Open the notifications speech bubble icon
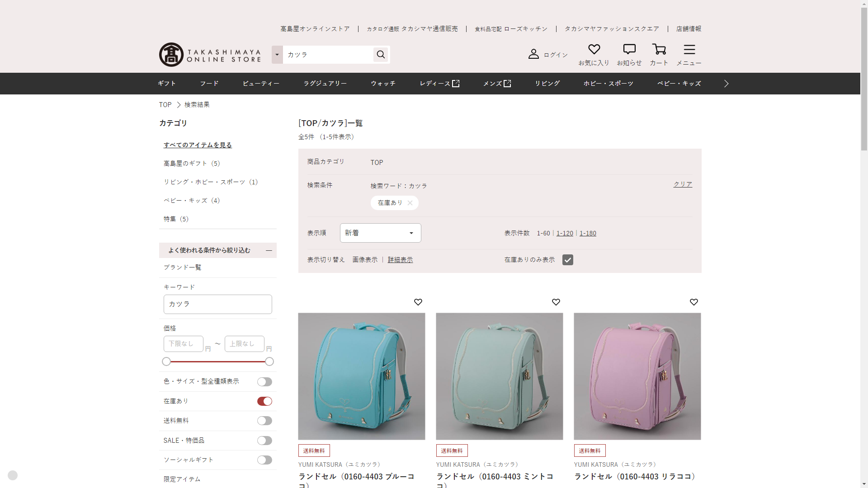 (x=629, y=49)
